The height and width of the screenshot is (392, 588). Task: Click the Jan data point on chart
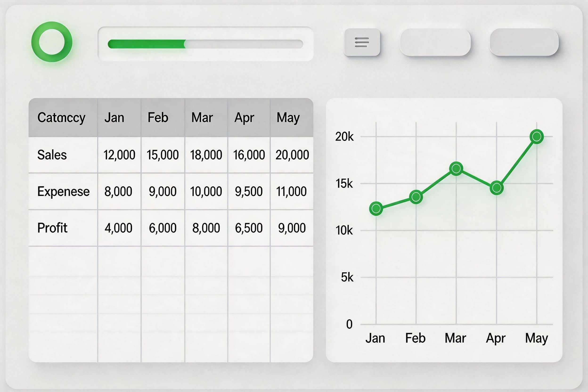point(376,208)
